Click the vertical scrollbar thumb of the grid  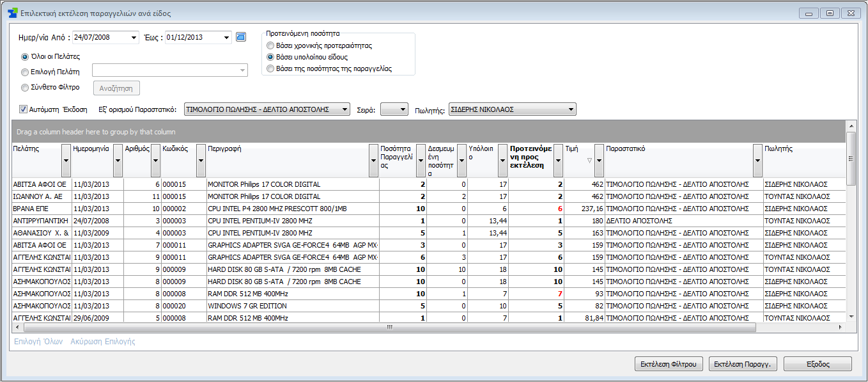851,158
